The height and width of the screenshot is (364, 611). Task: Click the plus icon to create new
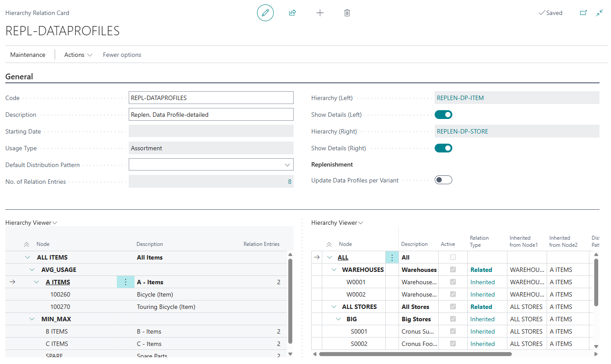click(x=320, y=13)
